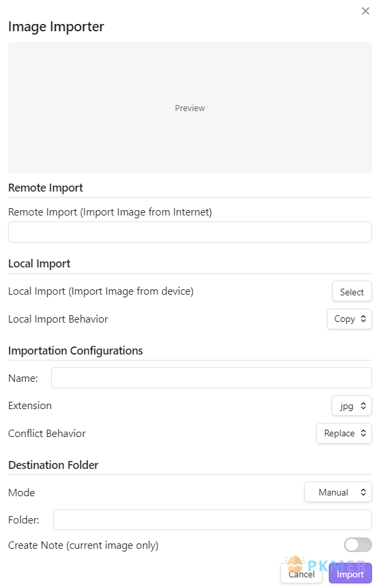Open the Local Import Behavior dropdown
This screenshot has width=378, height=588.
pyautogui.click(x=349, y=319)
